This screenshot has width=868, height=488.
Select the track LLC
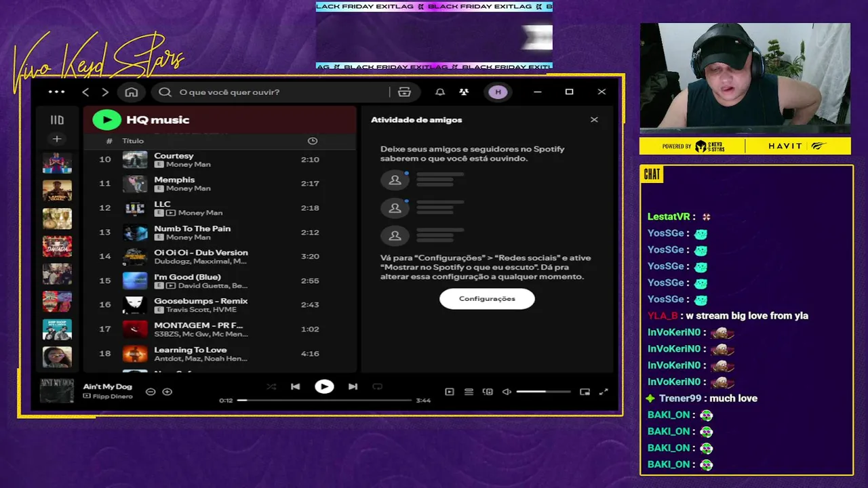[x=219, y=208]
